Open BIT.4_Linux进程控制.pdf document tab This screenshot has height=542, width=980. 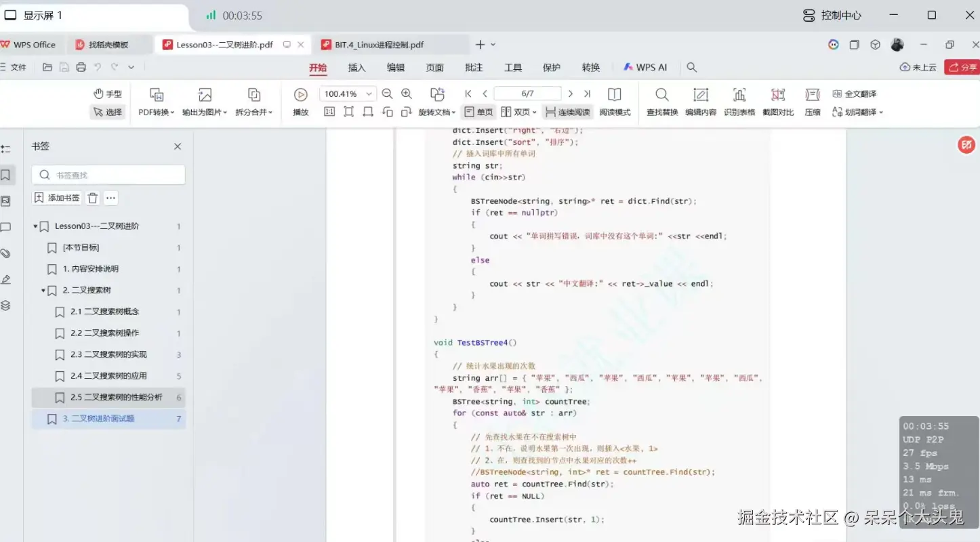(391, 45)
